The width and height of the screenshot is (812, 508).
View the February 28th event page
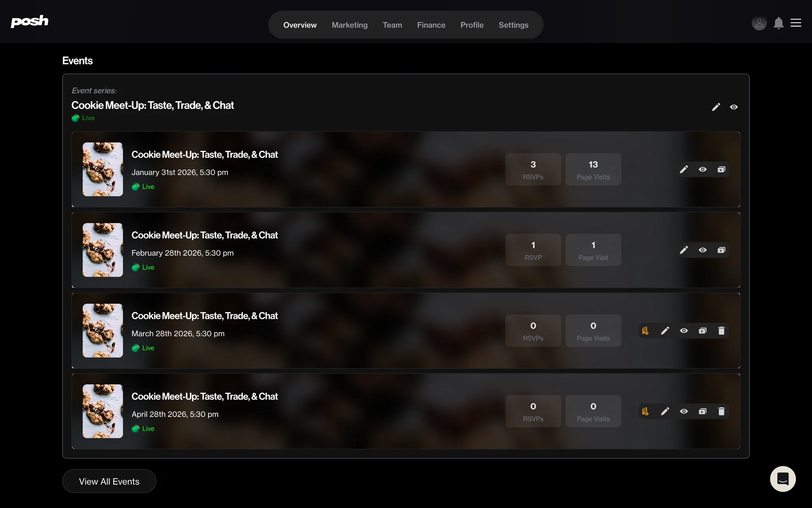click(702, 250)
